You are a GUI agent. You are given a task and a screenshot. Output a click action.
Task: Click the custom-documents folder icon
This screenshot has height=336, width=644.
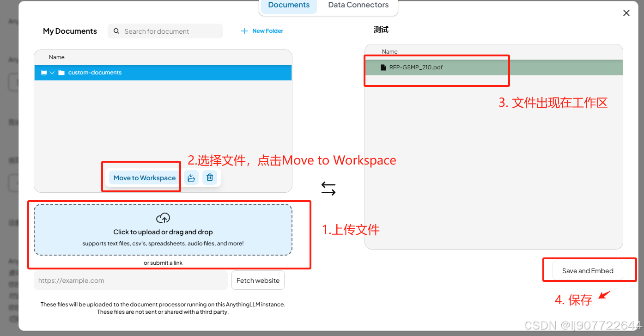point(61,73)
